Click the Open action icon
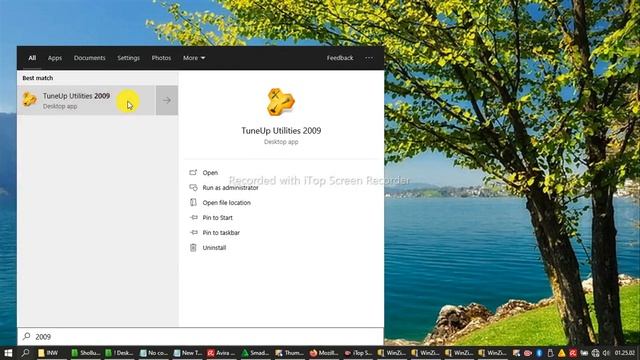 coord(193,173)
